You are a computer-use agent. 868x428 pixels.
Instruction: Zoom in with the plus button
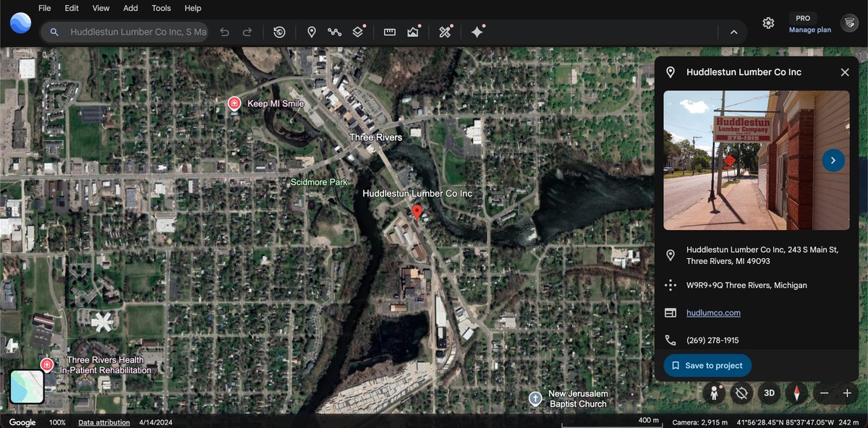pos(847,393)
